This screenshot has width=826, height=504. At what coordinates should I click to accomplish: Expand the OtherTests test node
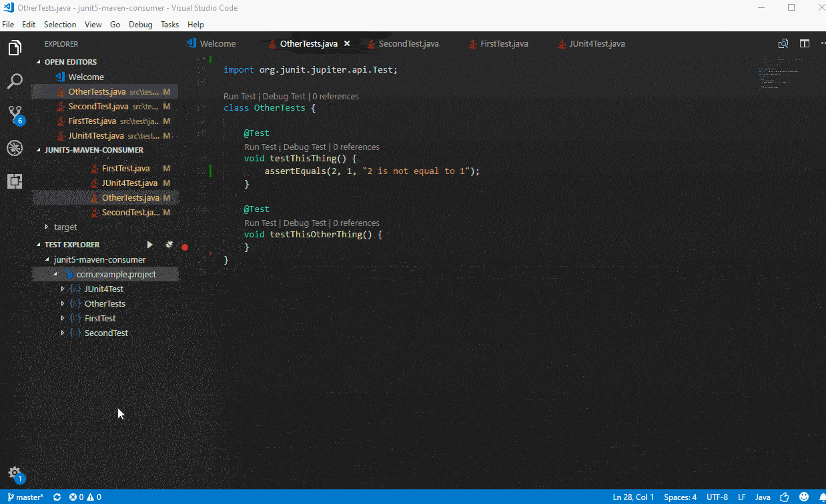click(63, 304)
